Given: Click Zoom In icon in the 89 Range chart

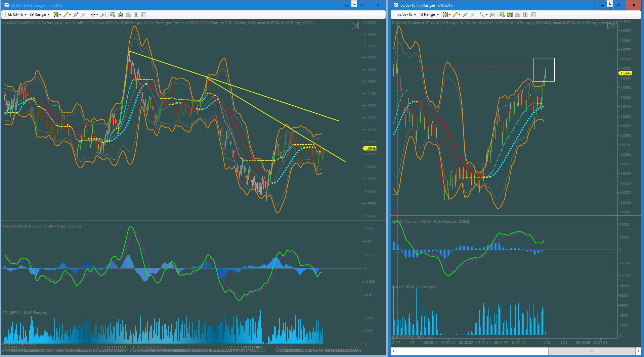Looking at the screenshot, I should (x=76, y=14).
